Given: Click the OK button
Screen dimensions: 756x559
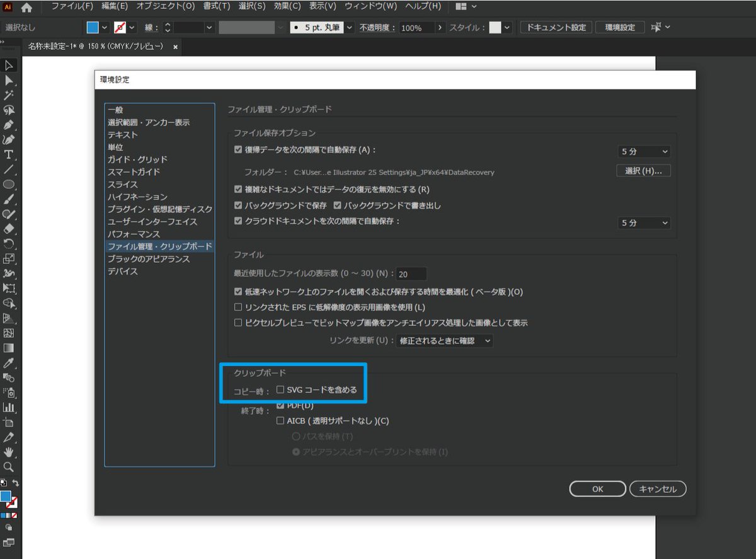Looking at the screenshot, I should click(598, 489).
